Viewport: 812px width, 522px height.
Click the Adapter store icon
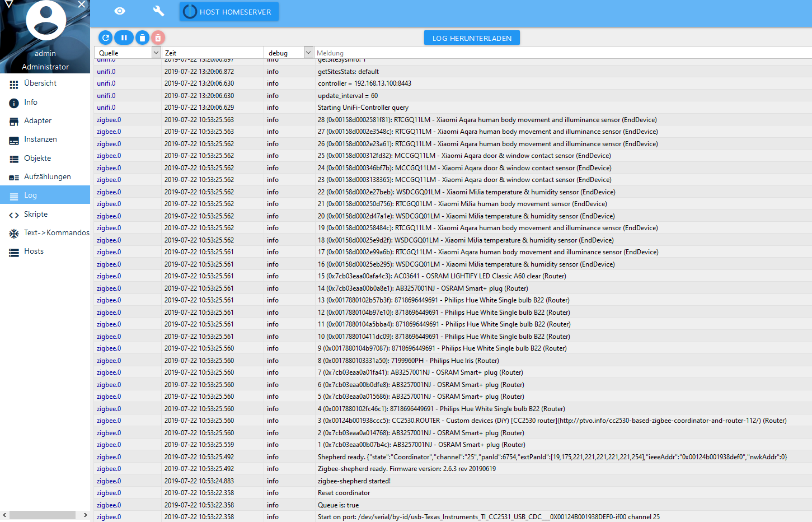click(14, 122)
